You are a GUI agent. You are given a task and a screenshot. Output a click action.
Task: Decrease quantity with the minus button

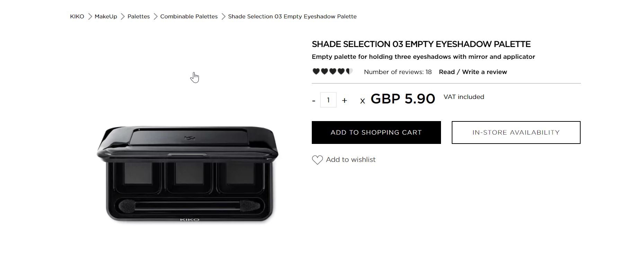point(314,101)
